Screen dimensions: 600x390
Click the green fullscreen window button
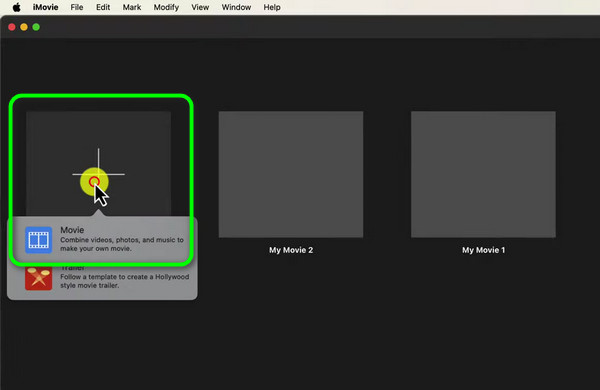tap(36, 27)
